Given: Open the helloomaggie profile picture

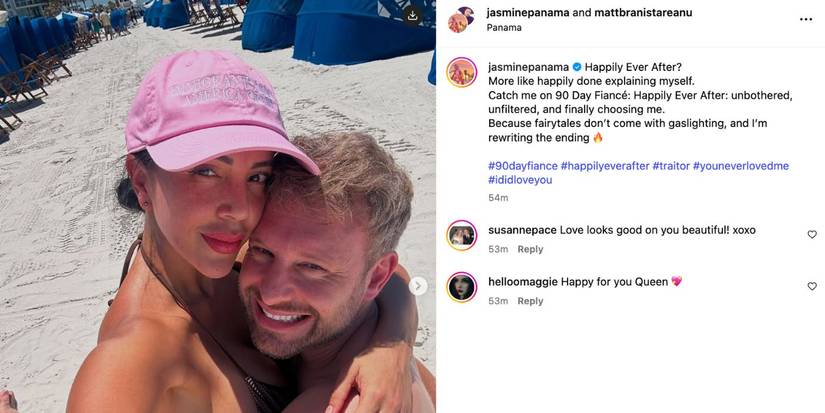Looking at the screenshot, I should point(461,287).
